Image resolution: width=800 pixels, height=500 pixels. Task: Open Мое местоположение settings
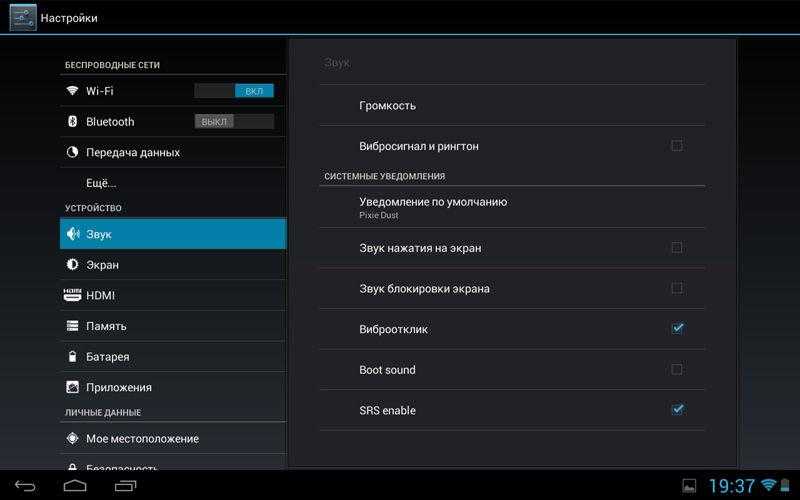point(173,438)
